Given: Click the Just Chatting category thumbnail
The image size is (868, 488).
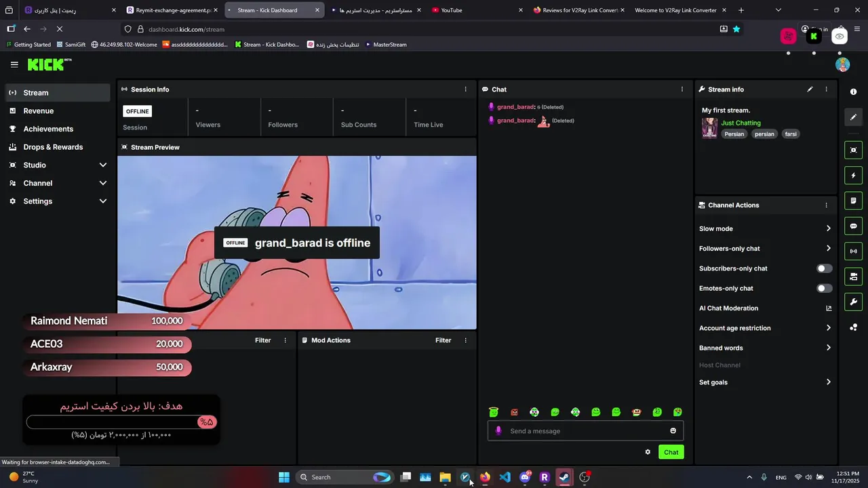Looking at the screenshot, I should pos(709,128).
